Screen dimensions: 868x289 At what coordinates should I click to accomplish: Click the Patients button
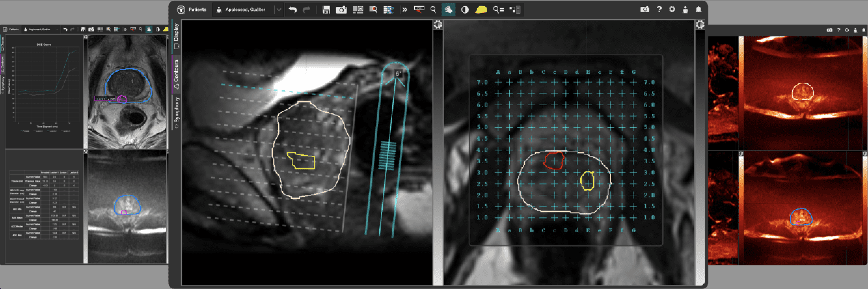[x=192, y=10]
